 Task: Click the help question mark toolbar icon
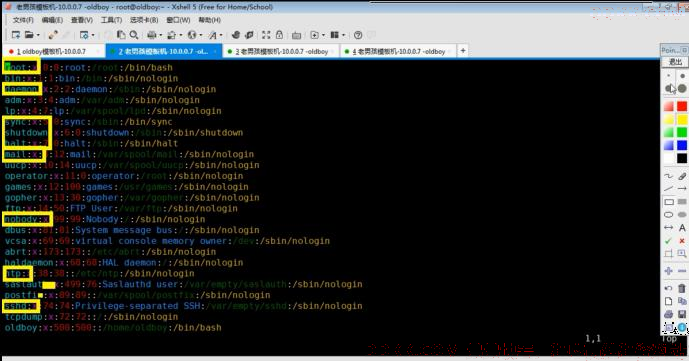coord(358,35)
